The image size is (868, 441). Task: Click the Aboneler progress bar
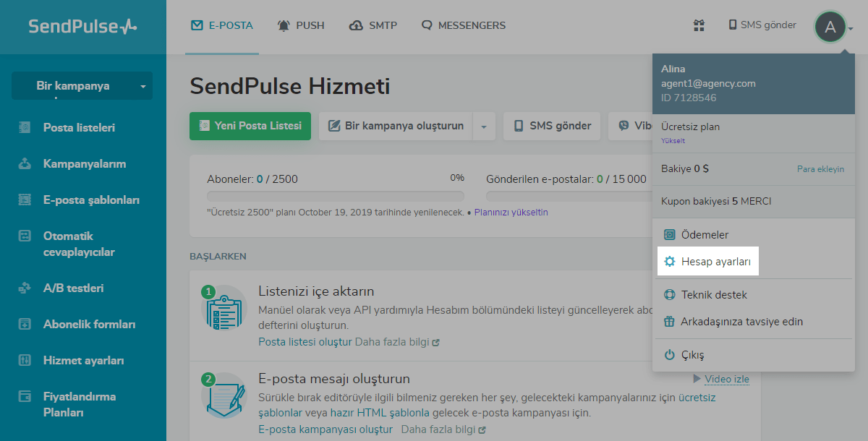click(336, 196)
